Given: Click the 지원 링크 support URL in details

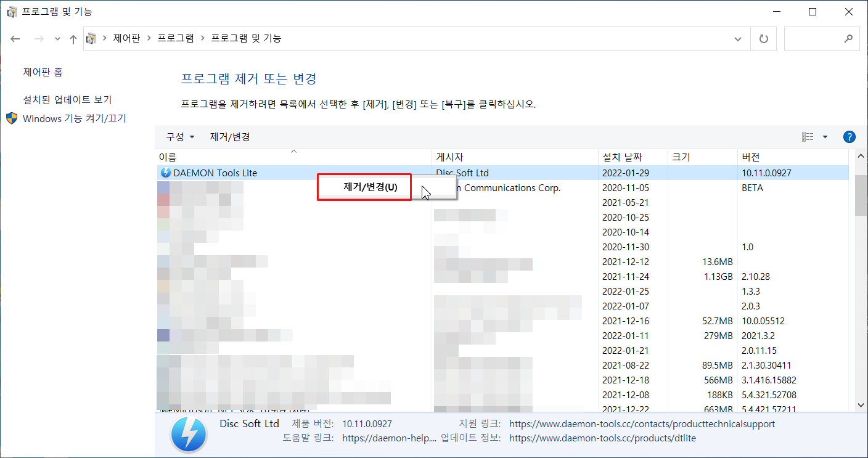Looking at the screenshot, I should coord(642,424).
